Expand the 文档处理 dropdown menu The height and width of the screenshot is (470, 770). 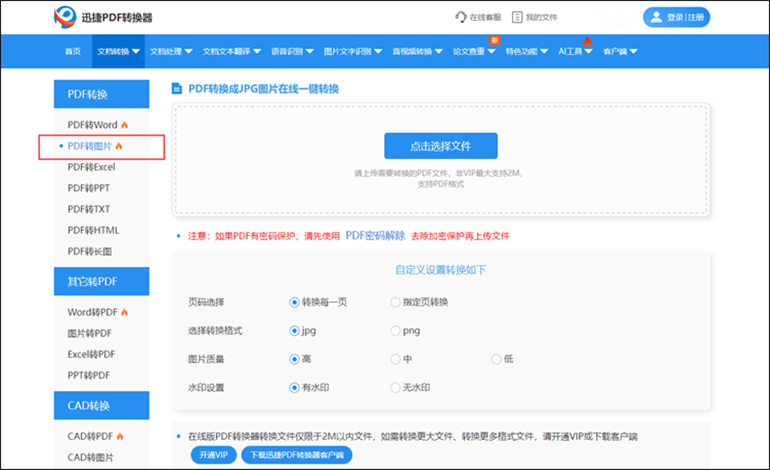click(171, 51)
